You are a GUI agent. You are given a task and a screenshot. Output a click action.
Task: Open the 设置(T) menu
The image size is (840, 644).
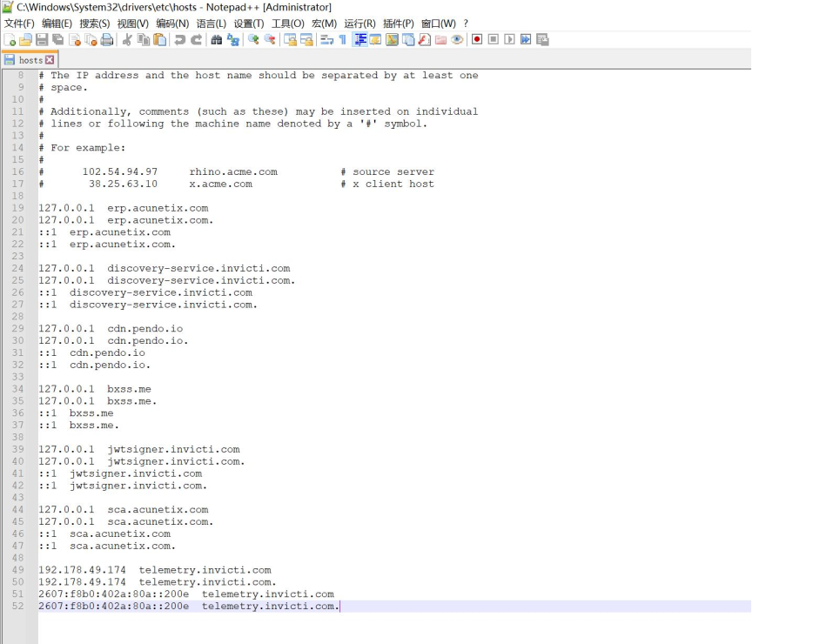coord(249,23)
